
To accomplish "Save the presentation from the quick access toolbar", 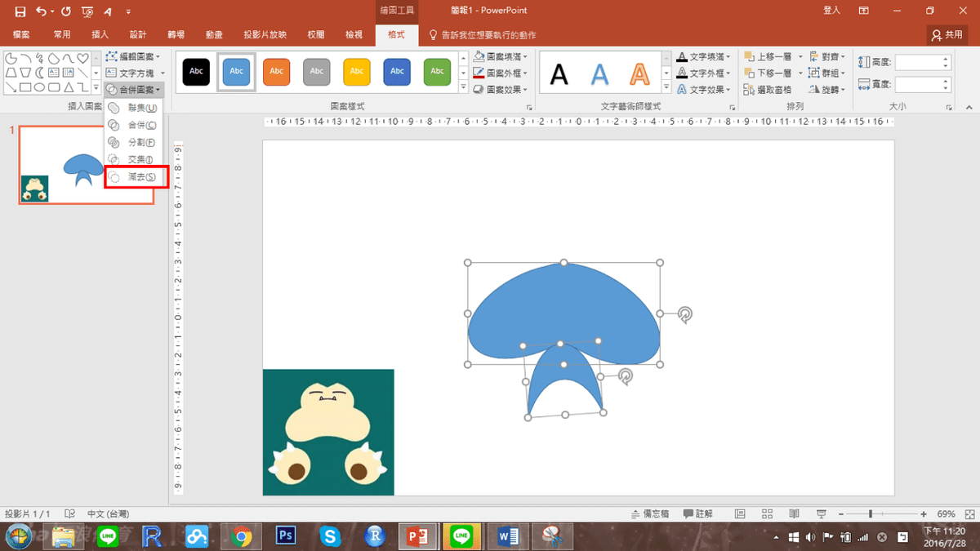I will pyautogui.click(x=20, y=11).
